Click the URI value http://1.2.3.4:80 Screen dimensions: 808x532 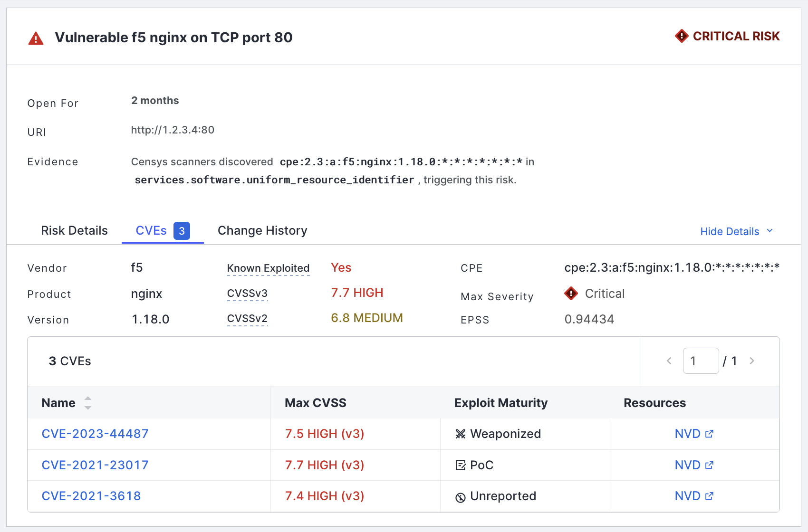[173, 130]
